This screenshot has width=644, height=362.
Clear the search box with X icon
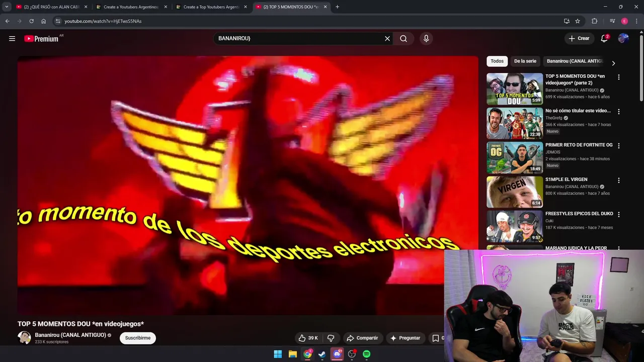pyautogui.click(x=387, y=39)
